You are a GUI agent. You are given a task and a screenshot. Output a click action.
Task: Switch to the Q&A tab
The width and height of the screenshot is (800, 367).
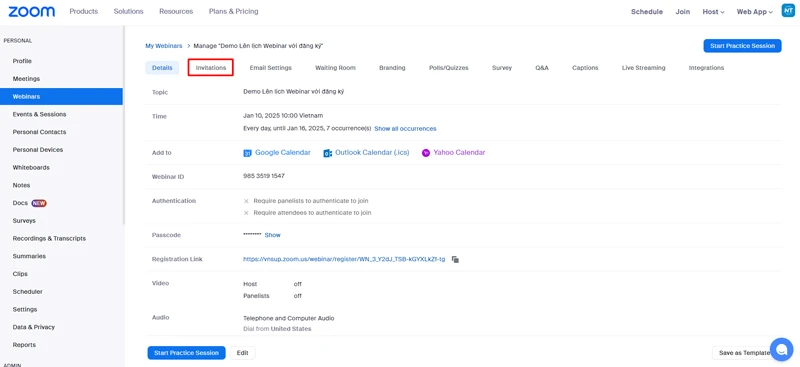(542, 68)
